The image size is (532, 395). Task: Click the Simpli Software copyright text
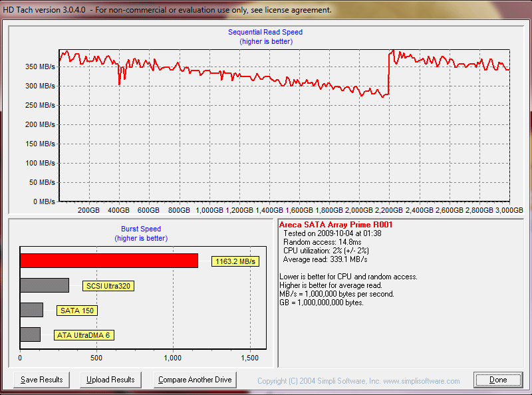pyautogui.click(x=358, y=381)
